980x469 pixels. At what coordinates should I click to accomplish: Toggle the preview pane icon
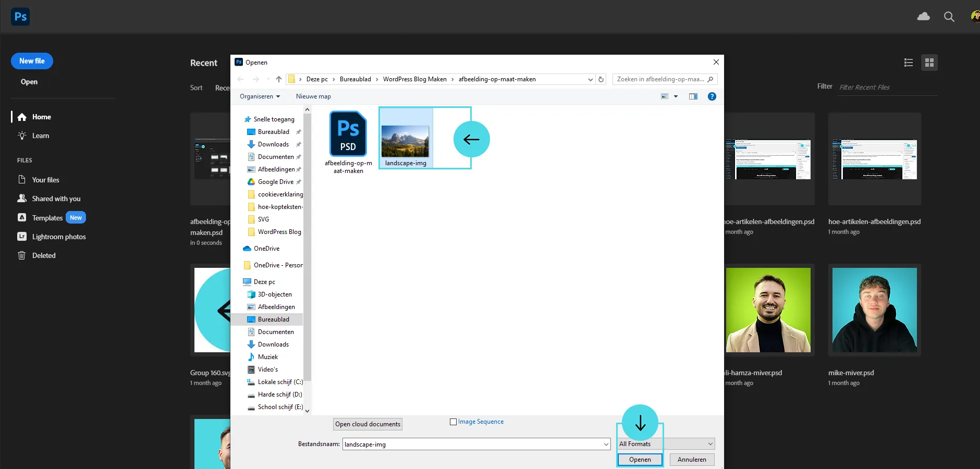click(x=693, y=96)
